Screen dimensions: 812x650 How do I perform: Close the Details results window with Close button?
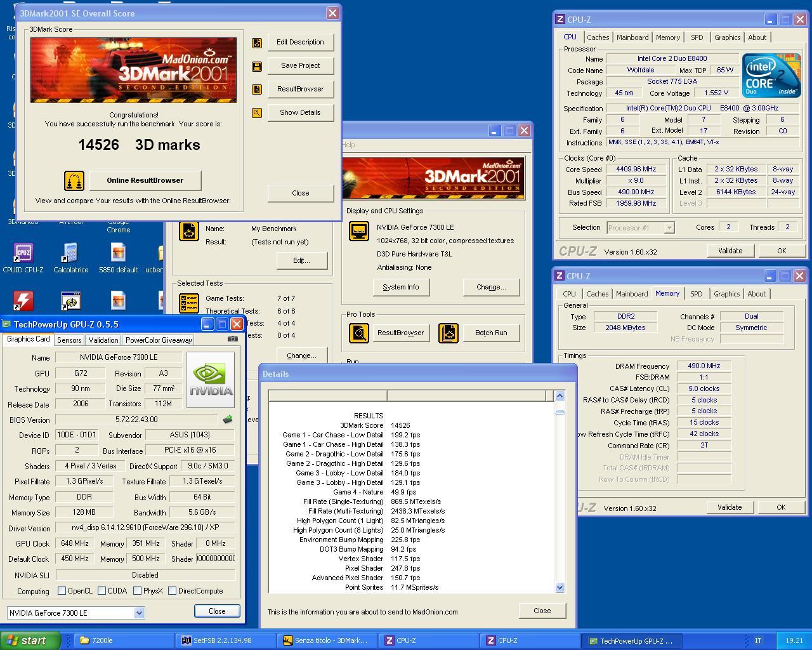tap(542, 611)
